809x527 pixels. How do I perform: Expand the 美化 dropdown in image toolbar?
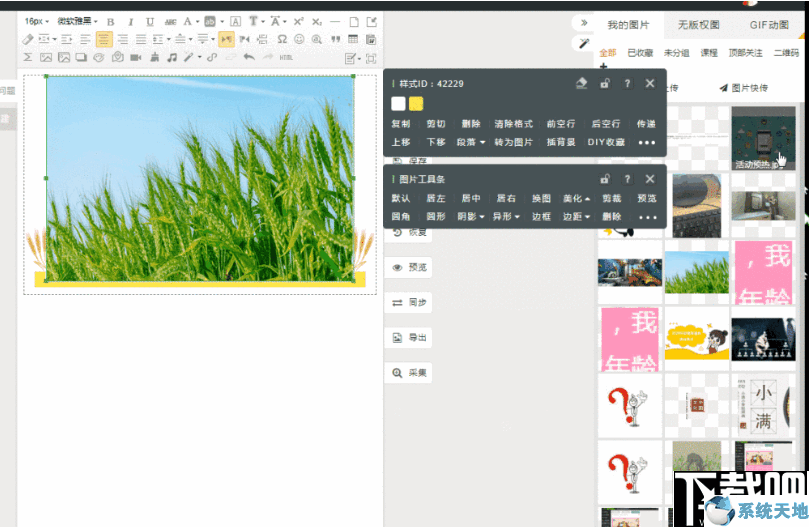pyautogui.click(x=576, y=198)
